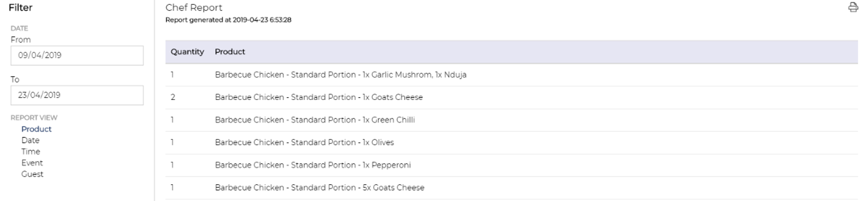Select the 1x Olives row
This screenshot has height=201, width=868.
tap(511, 142)
